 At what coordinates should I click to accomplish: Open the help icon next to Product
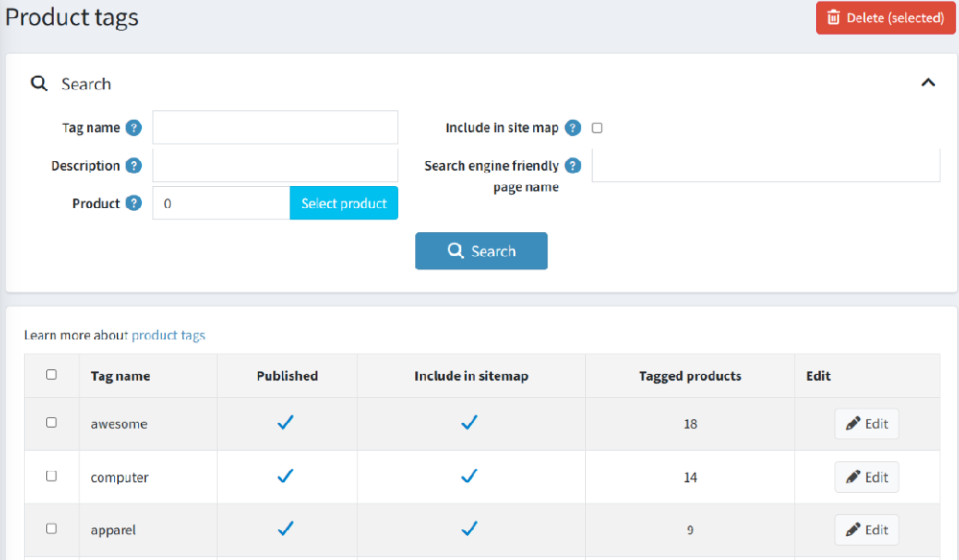click(133, 203)
